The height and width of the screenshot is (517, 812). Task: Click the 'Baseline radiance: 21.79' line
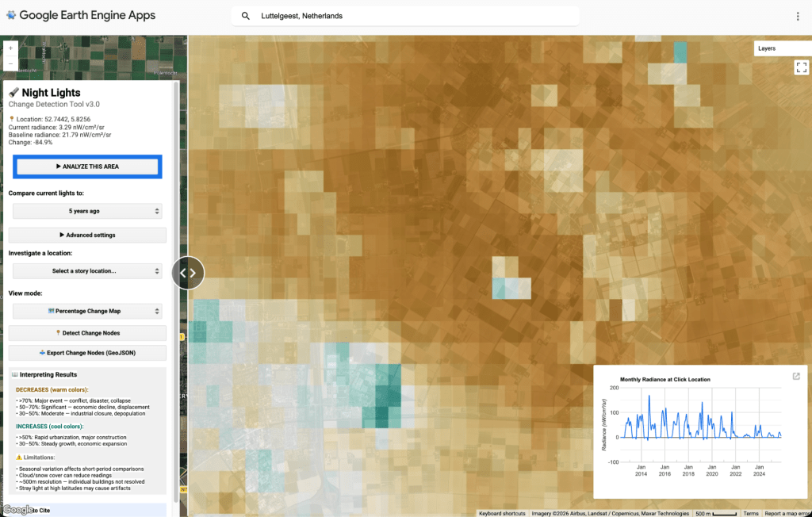click(x=59, y=135)
